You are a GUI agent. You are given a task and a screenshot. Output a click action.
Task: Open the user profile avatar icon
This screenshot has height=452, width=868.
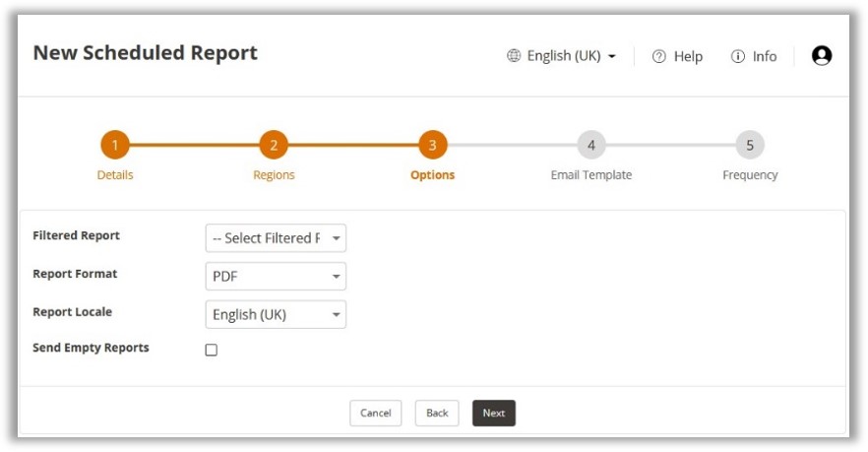(822, 56)
